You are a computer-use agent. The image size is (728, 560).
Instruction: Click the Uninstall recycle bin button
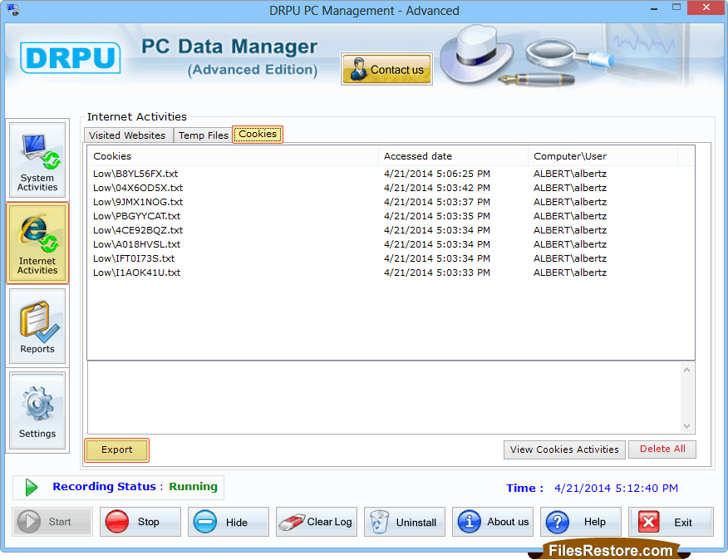(405, 522)
